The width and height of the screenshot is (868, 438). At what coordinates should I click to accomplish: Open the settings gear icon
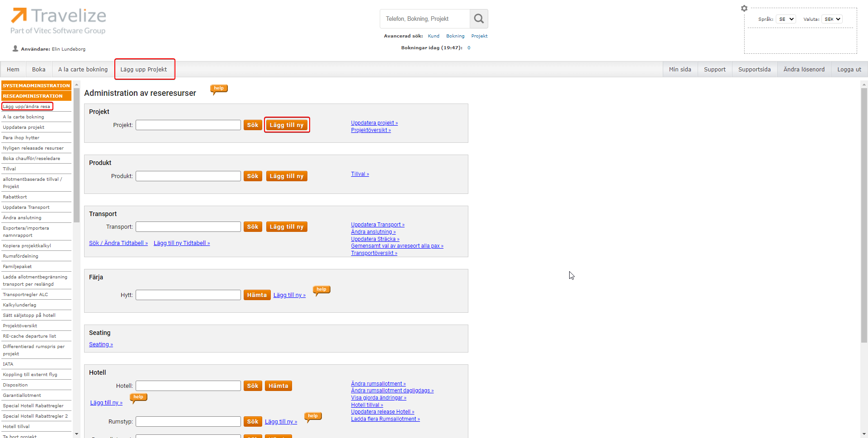[x=744, y=8]
